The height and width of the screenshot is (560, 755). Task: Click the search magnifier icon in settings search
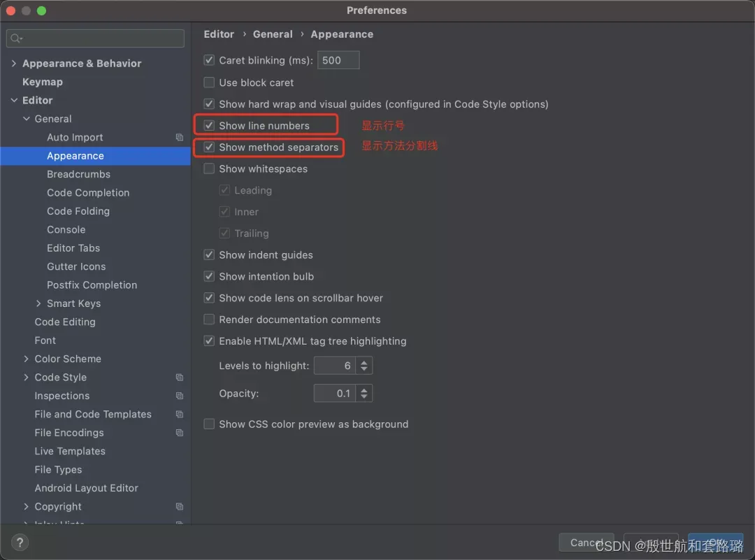(x=16, y=38)
